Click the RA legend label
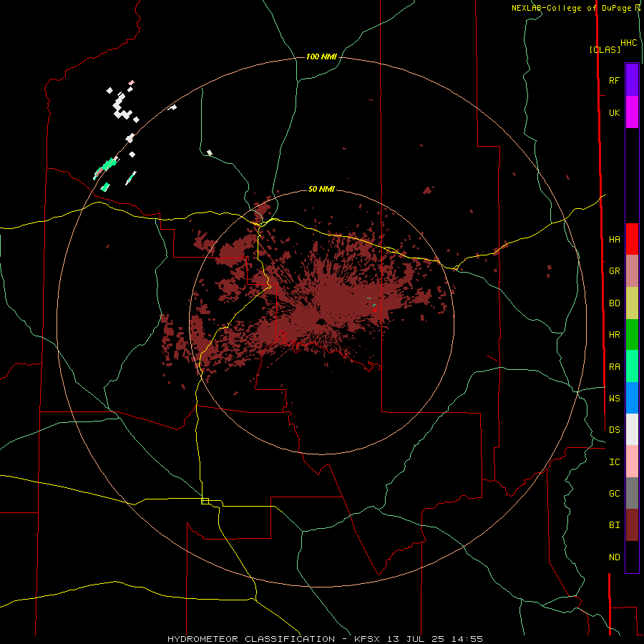This screenshot has height=644, width=644. 614,367
